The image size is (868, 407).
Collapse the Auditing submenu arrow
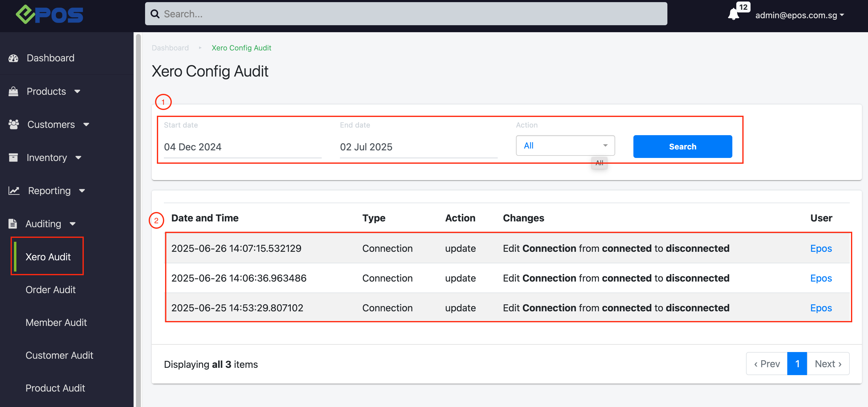point(73,224)
